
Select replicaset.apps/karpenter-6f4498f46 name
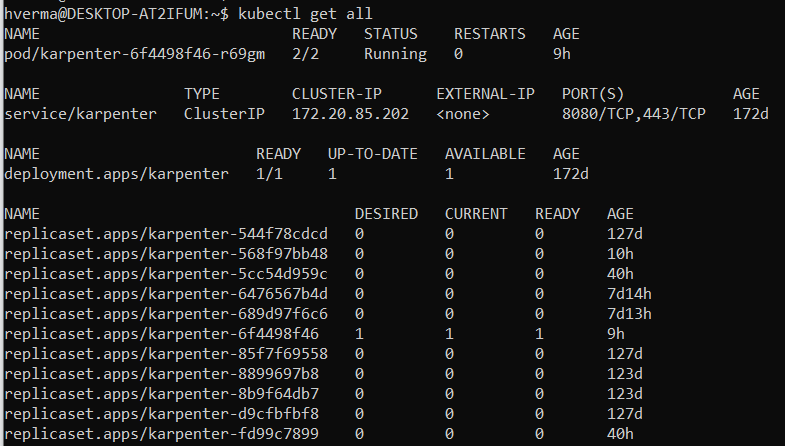pyautogui.click(x=161, y=334)
